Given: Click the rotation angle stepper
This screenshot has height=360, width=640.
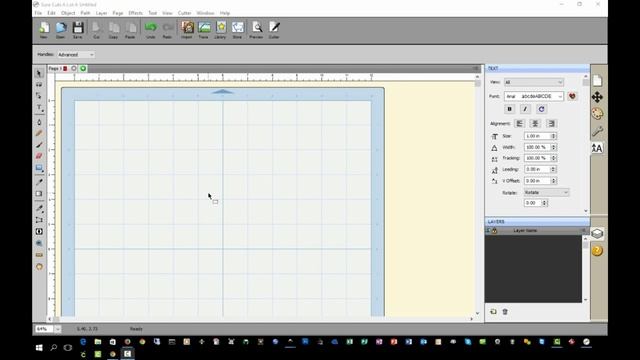Looking at the screenshot, I should (544, 203).
